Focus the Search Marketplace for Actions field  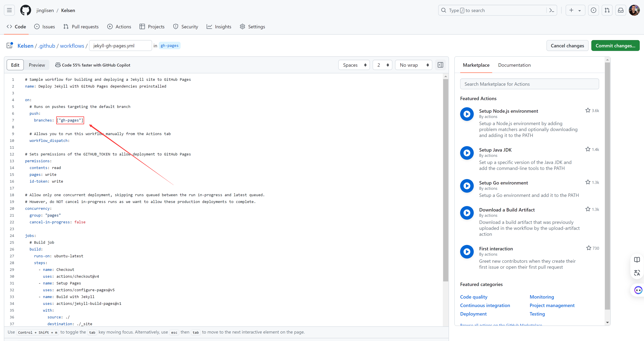(529, 84)
